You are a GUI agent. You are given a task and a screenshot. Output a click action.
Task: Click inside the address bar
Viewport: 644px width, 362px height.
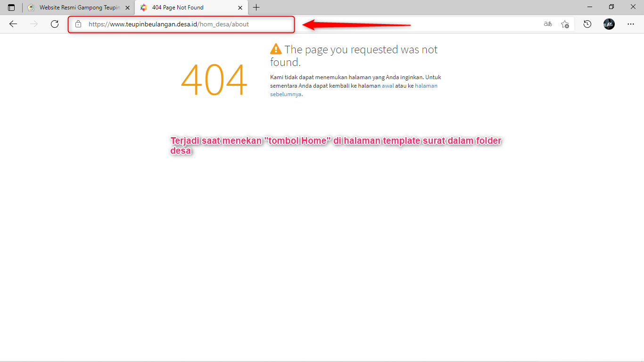coord(189,24)
